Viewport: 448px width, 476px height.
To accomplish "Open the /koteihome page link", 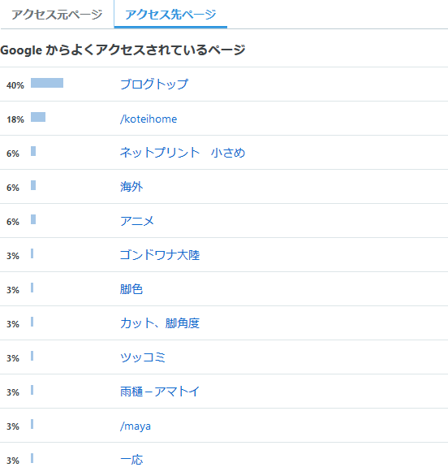I will 149,119.
